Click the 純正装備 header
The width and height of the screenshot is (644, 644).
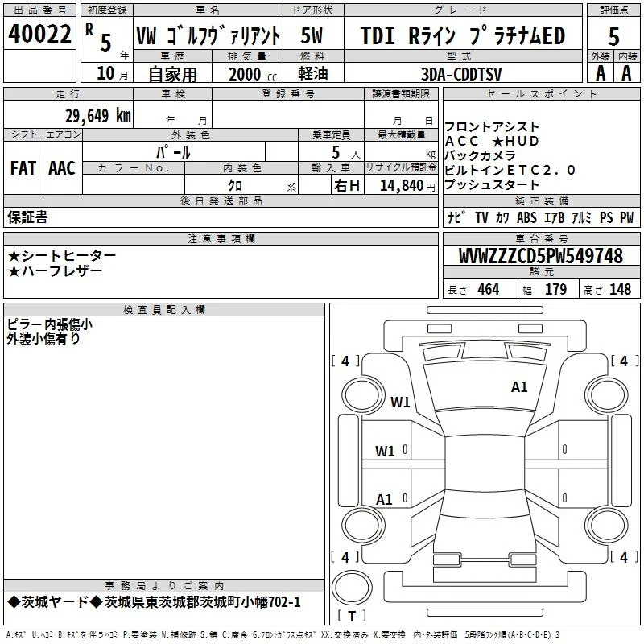click(541, 200)
